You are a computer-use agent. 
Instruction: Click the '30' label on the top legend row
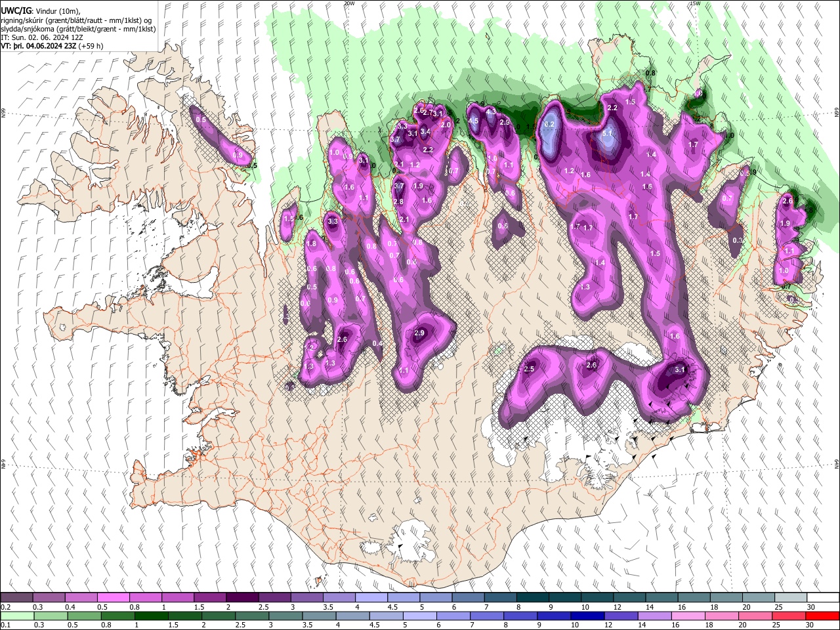tap(811, 607)
